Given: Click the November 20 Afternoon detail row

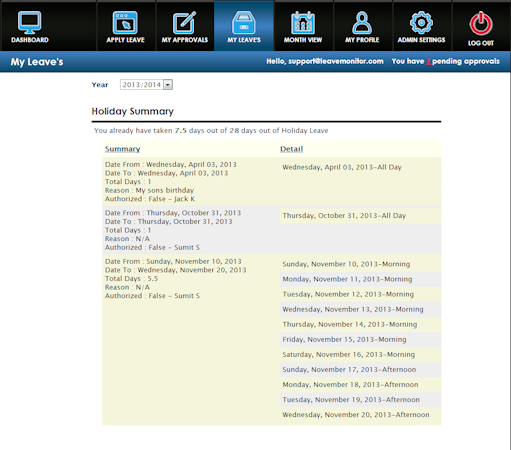Looking at the screenshot, I should (x=360, y=415).
